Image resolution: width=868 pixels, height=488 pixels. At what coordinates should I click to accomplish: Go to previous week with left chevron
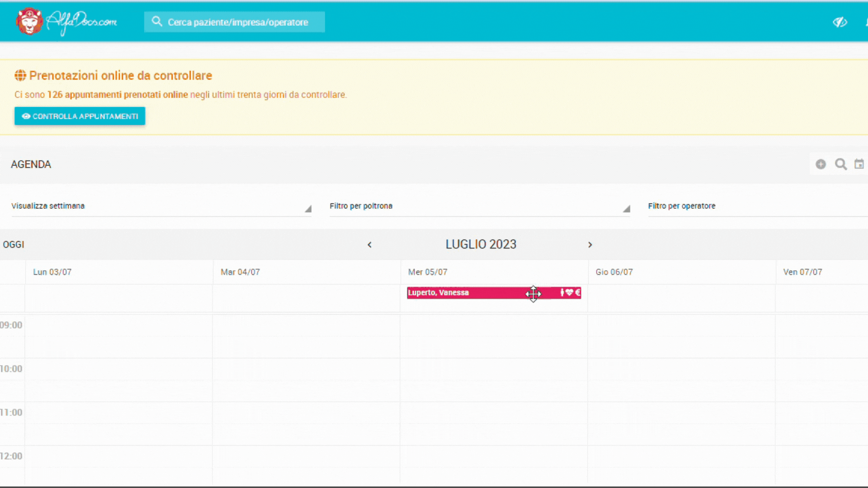tap(369, 244)
